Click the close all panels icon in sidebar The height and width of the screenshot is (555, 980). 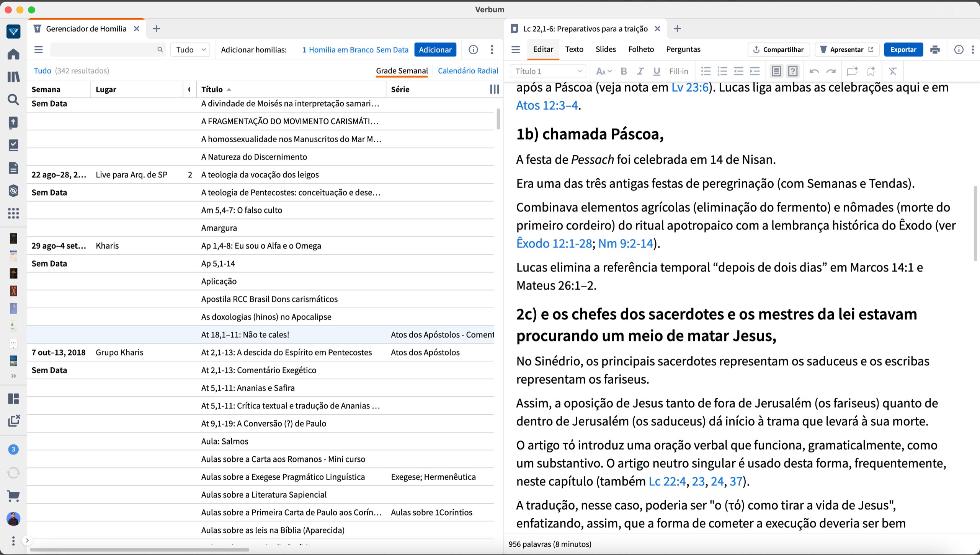pos(14,421)
